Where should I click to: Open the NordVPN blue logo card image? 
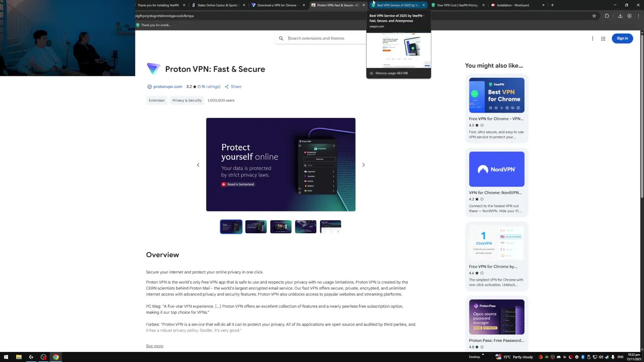[x=497, y=169]
